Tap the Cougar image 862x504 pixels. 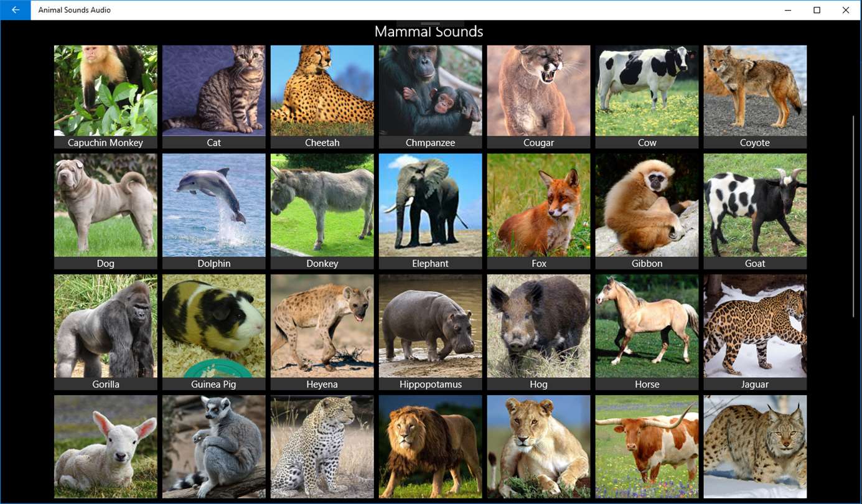pyautogui.click(x=539, y=97)
